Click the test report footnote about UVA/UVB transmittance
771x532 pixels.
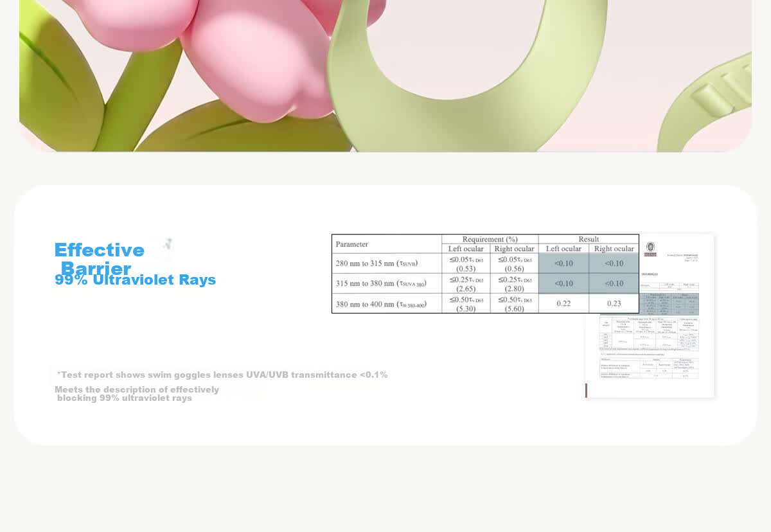tap(222, 375)
